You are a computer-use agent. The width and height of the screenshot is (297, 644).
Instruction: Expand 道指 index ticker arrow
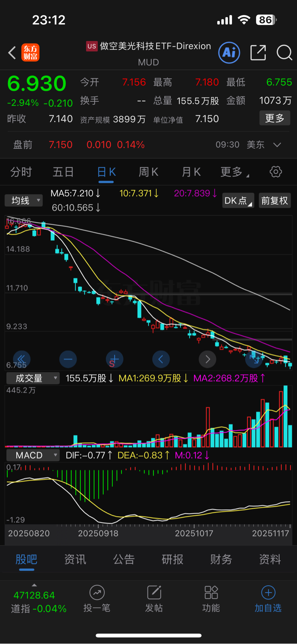[x=34, y=585]
